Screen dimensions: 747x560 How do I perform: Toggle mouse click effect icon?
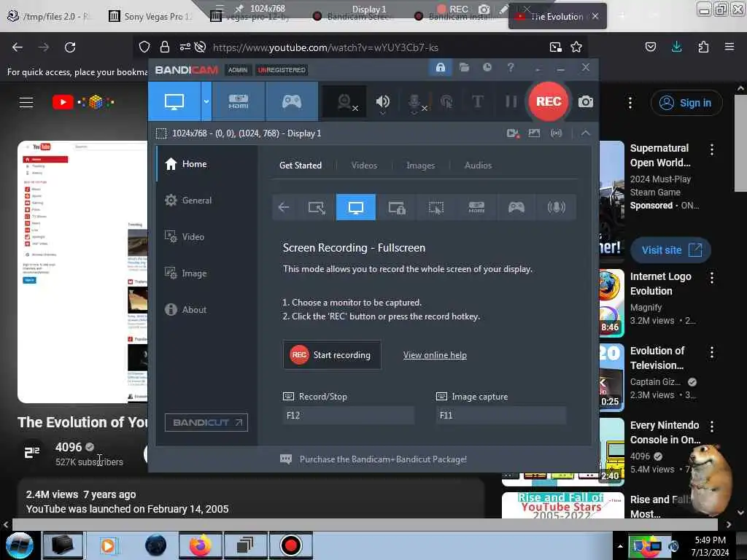[446, 101]
